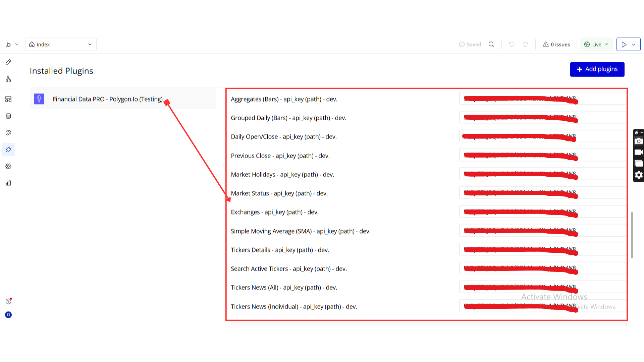Expand the index page dropdown
Image resolution: width=644 pixels, height=362 pixels.
(61, 44)
